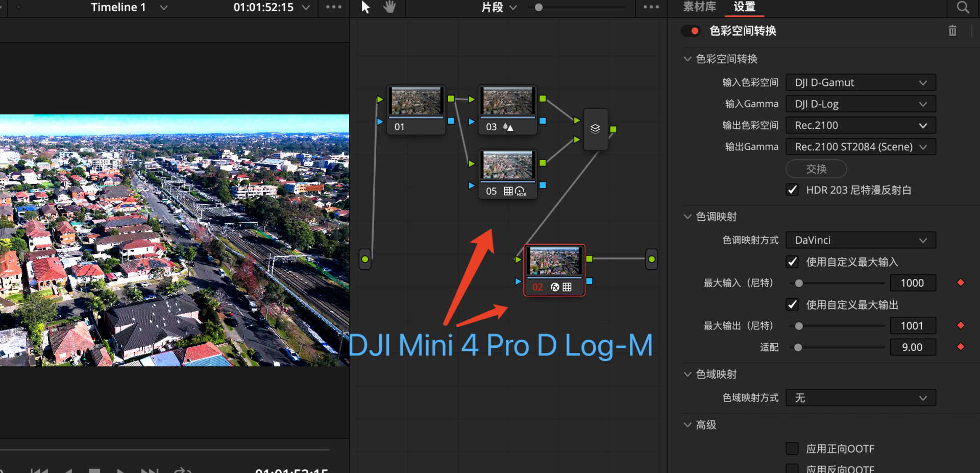Viewport: 980px width, 473px height.
Task: Open the Timeline 1 dropdown
Action: pos(163,8)
